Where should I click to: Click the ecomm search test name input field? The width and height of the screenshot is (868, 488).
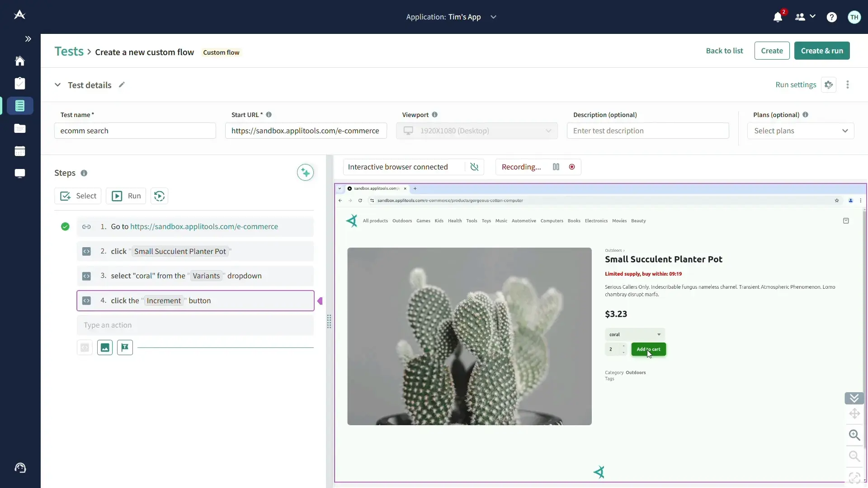(134, 131)
